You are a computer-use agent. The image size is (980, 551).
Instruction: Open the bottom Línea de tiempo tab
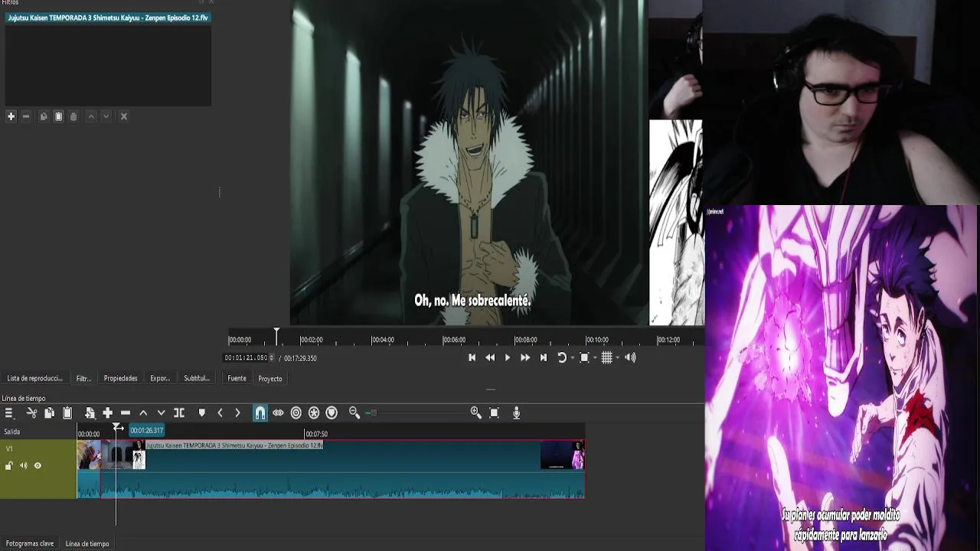(x=87, y=543)
